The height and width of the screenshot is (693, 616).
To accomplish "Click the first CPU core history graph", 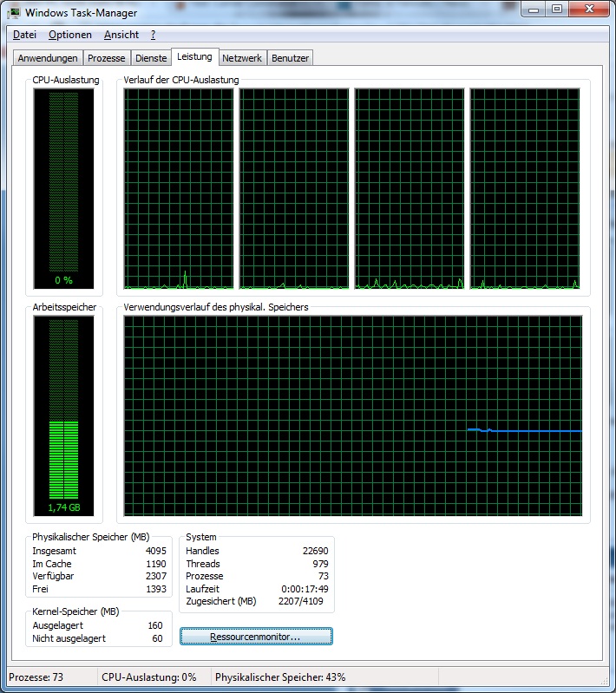I will click(x=179, y=189).
